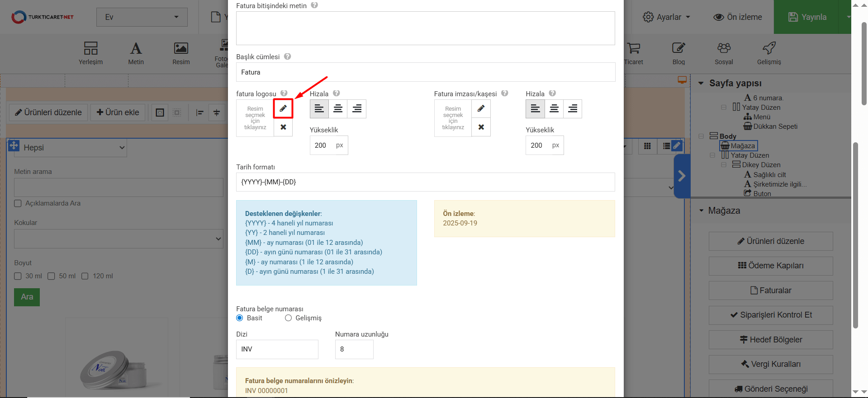Screen dimensions: 868x398
Task: Click the modal's vertical scrollbar
Action: tap(863, 63)
